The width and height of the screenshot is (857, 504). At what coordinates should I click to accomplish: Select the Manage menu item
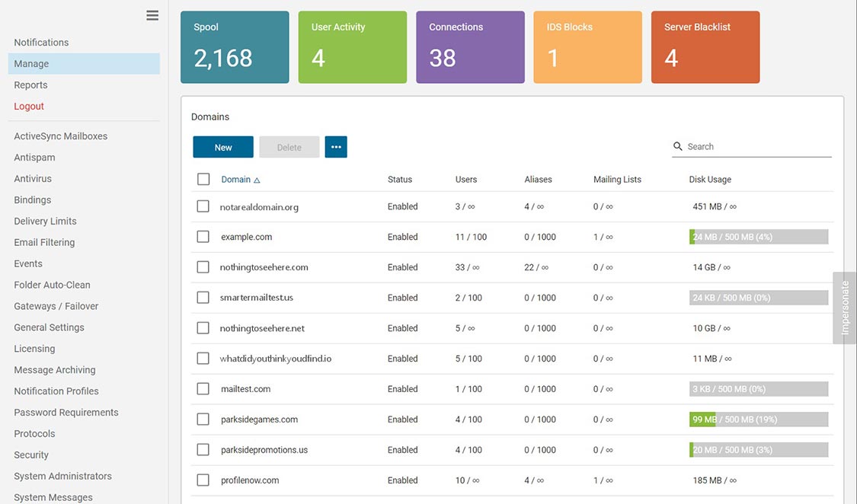[x=84, y=64]
